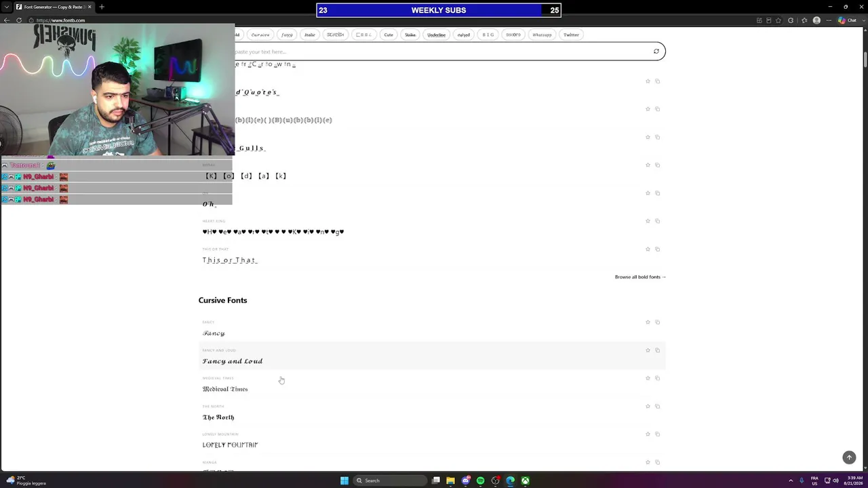Copy the bracketed Kodak font text
Image resolution: width=868 pixels, height=488 pixels.
click(657, 165)
